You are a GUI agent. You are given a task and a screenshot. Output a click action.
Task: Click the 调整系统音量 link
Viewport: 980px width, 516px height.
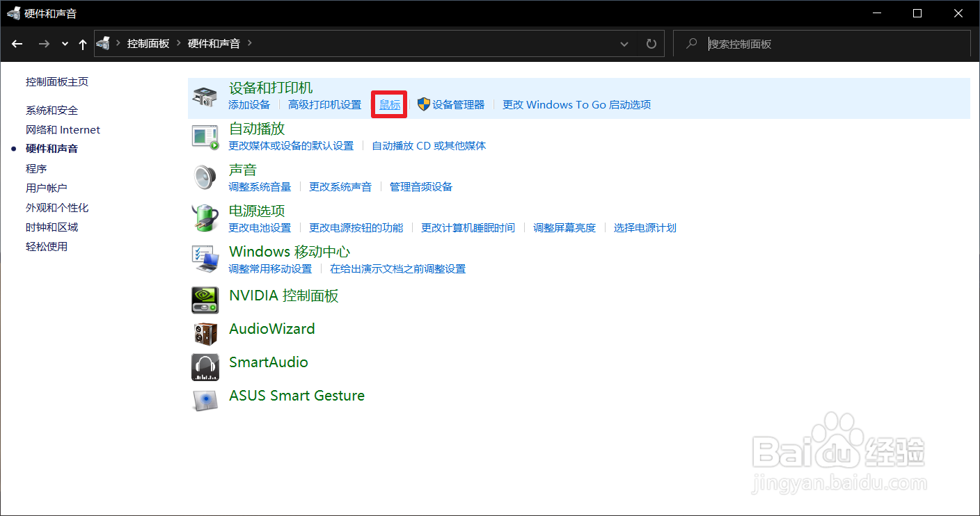[x=260, y=187]
